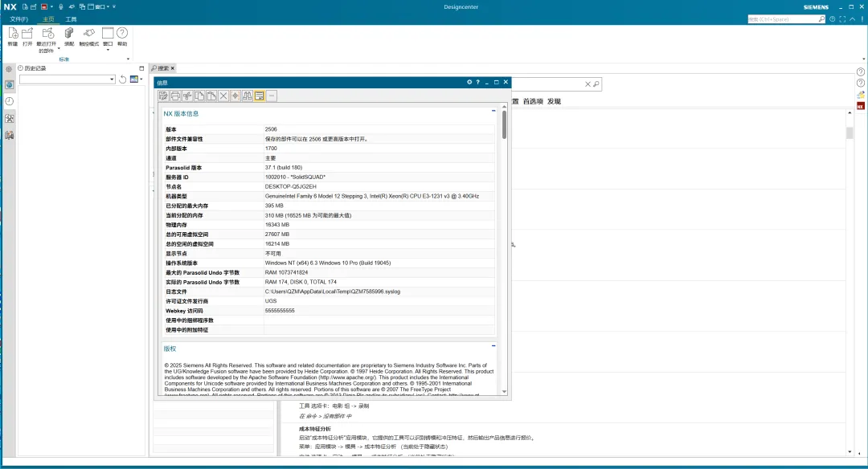Switch to the 工具 ribbon tab
This screenshot has height=469, width=868.
[71, 19]
